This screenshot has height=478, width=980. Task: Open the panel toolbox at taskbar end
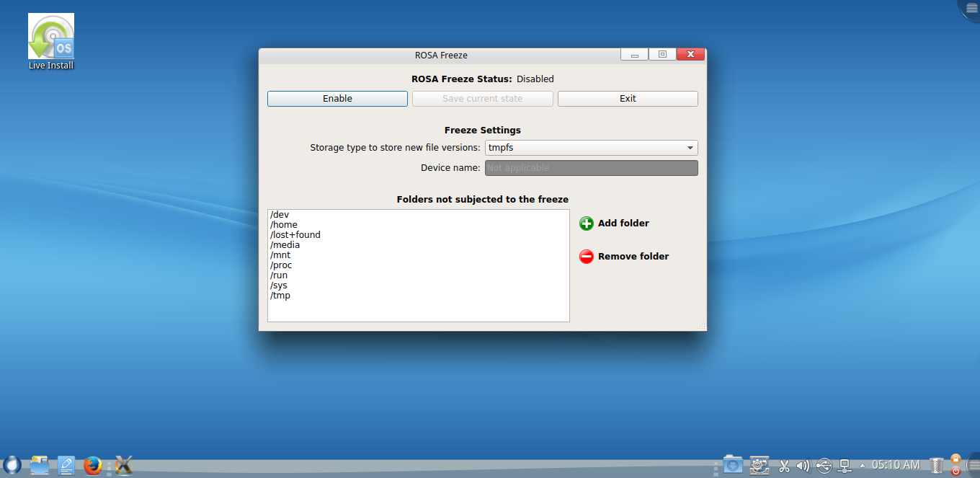[x=973, y=466]
